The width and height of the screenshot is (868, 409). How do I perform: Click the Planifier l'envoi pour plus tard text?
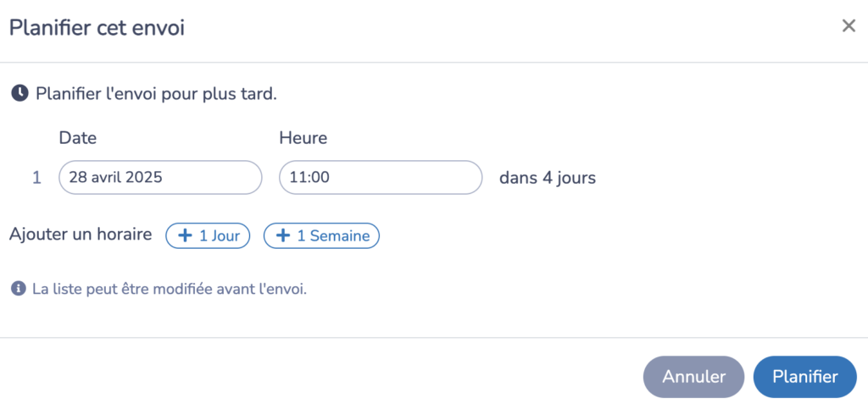(x=156, y=94)
